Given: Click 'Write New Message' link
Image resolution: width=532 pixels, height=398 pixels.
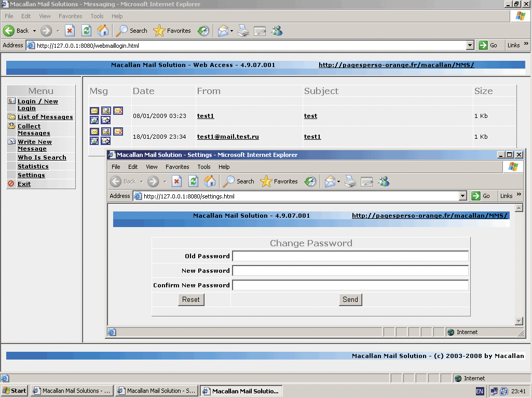Looking at the screenshot, I should (35, 145).
